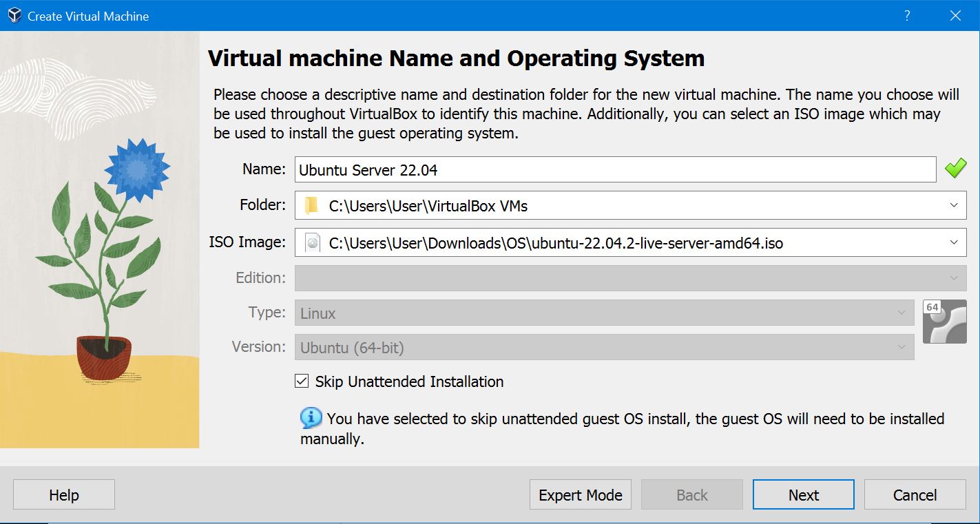
Task: Click the Name: label
Action: 264,169
